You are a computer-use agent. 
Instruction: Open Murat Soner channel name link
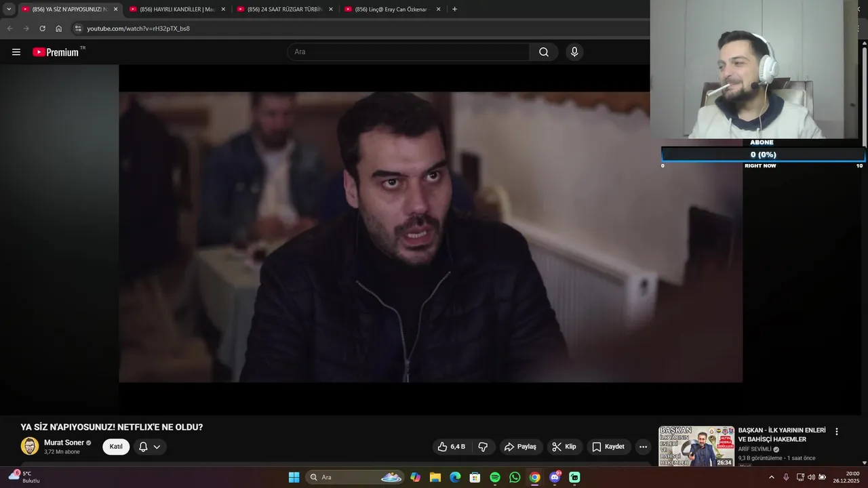64,443
